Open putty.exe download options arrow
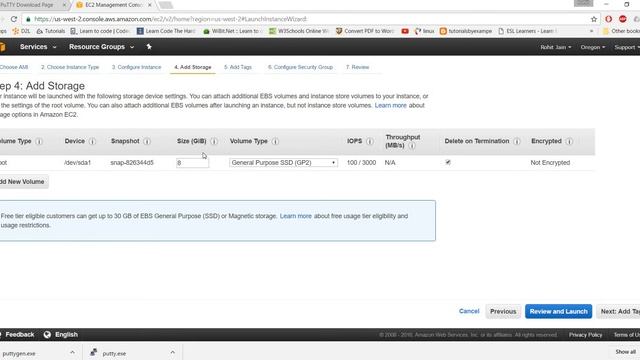This screenshot has height=360, width=640. pos(173,352)
